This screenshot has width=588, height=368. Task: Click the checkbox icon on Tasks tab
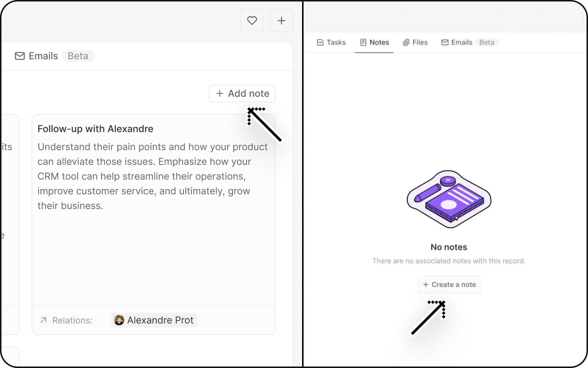[x=320, y=42]
